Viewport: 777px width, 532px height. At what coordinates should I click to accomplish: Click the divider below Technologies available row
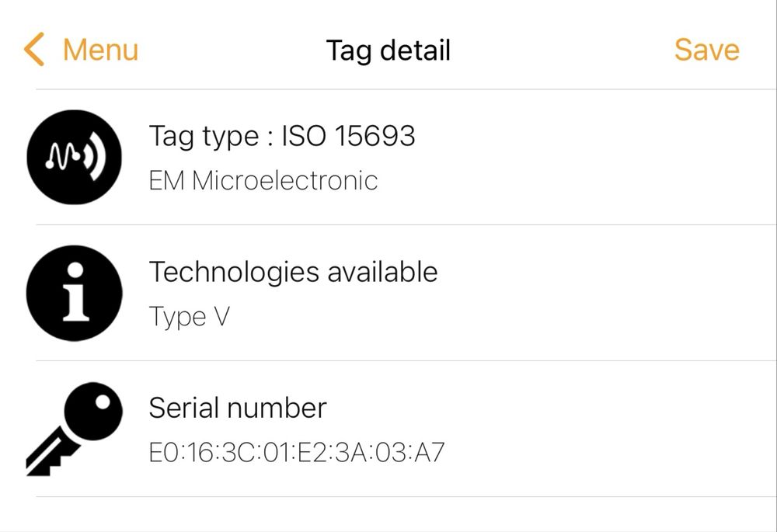coord(404,360)
